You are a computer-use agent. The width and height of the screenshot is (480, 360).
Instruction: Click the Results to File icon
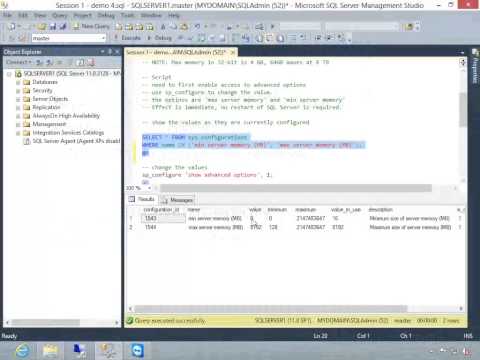280,38
